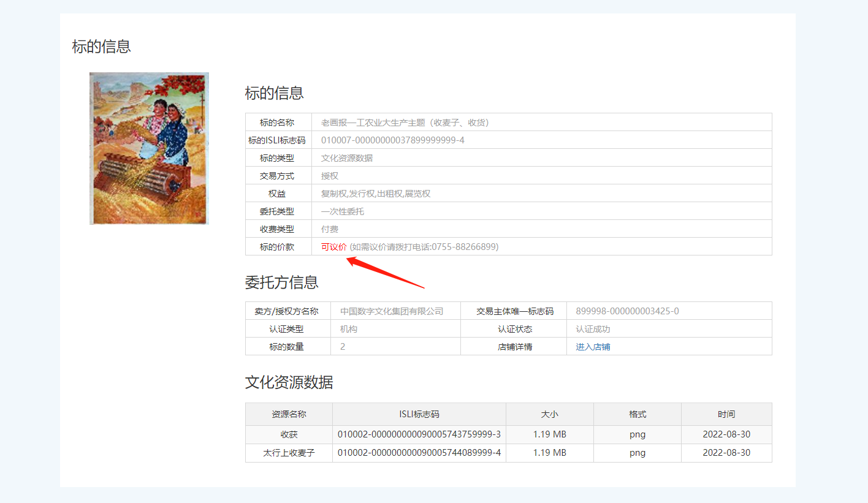
Task: Click seller name 中国数字文化集团有限公司
Action: coord(391,311)
